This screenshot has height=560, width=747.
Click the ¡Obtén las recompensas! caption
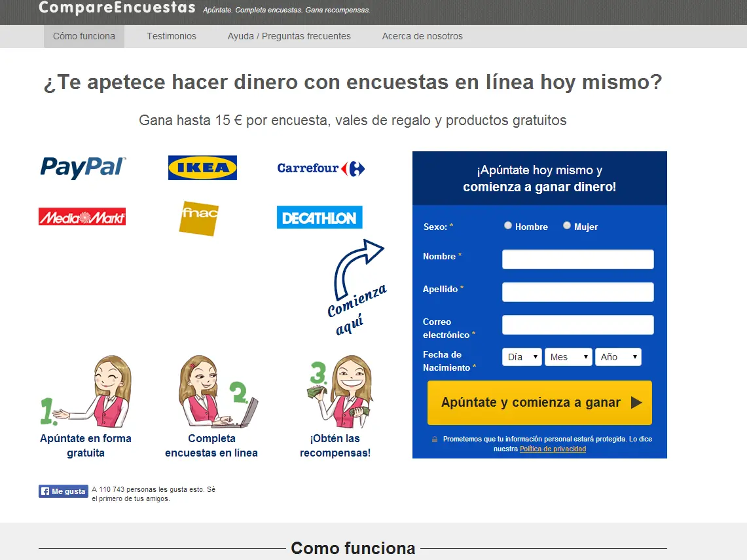tap(335, 445)
